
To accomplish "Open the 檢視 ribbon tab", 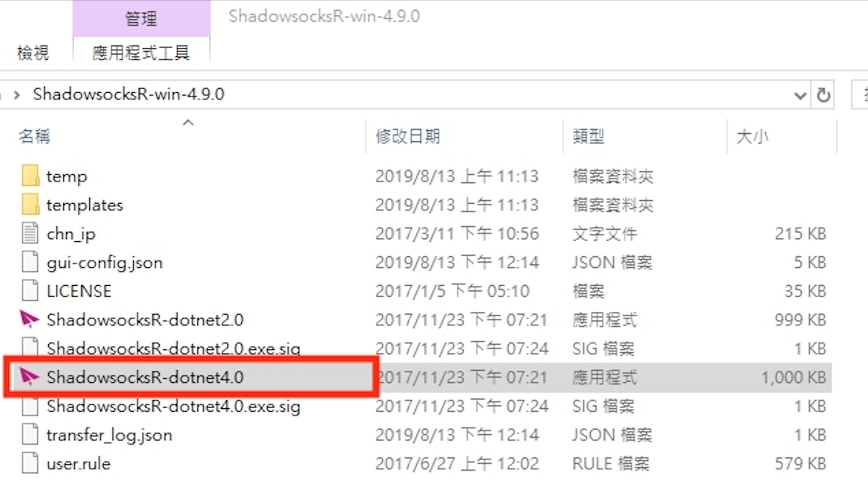I will (x=32, y=53).
